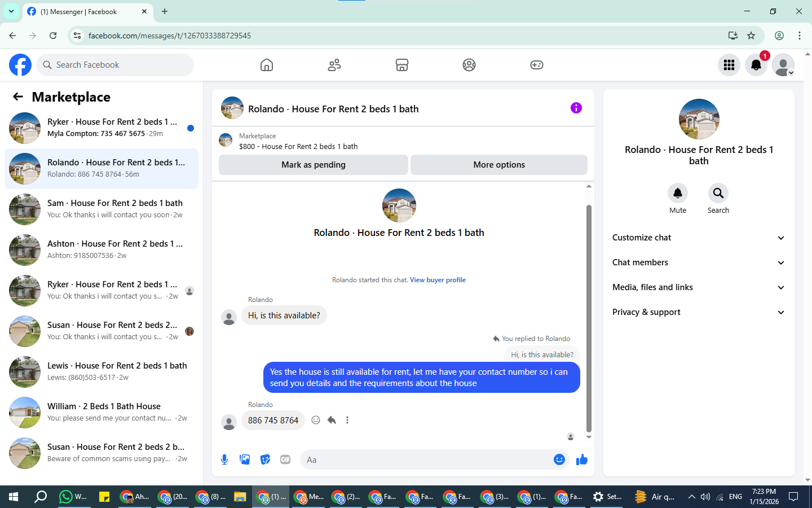Send a thumbs up like
This screenshot has width=812, height=508.
click(x=582, y=459)
